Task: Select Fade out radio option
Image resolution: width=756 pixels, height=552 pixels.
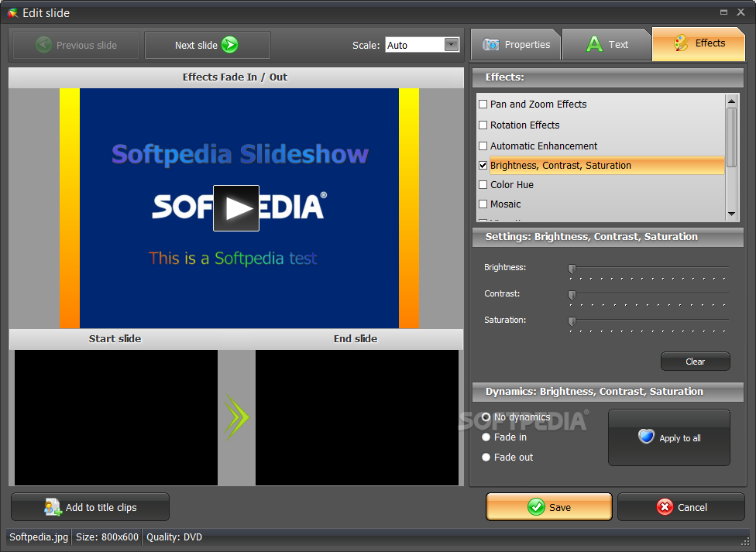Action: [486, 457]
